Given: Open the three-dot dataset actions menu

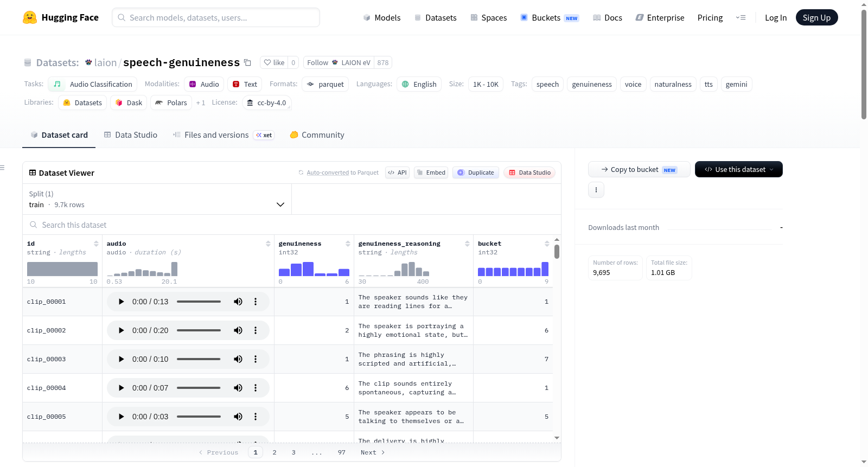Looking at the screenshot, I should click(x=596, y=190).
